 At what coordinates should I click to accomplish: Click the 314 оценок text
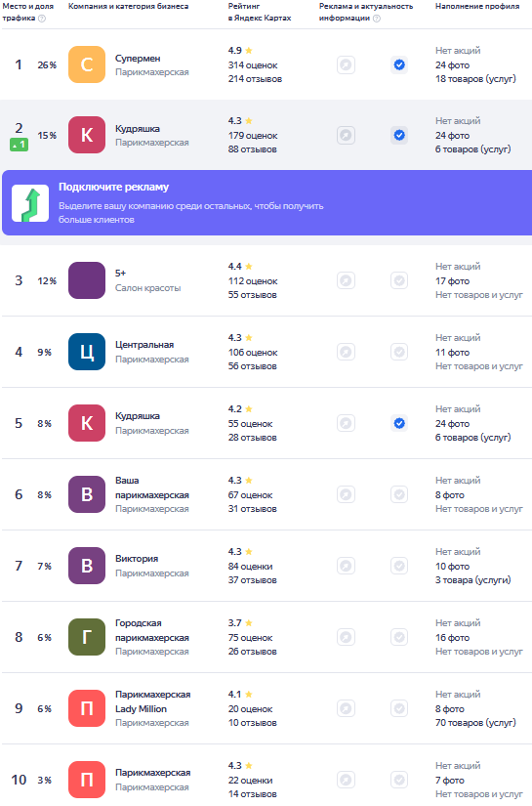[253, 65]
